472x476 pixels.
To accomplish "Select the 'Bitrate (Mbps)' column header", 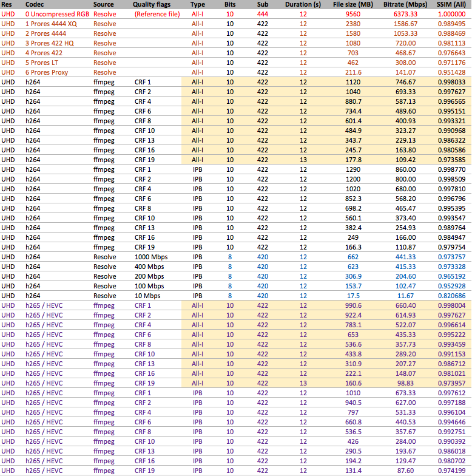I will [x=405, y=5].
